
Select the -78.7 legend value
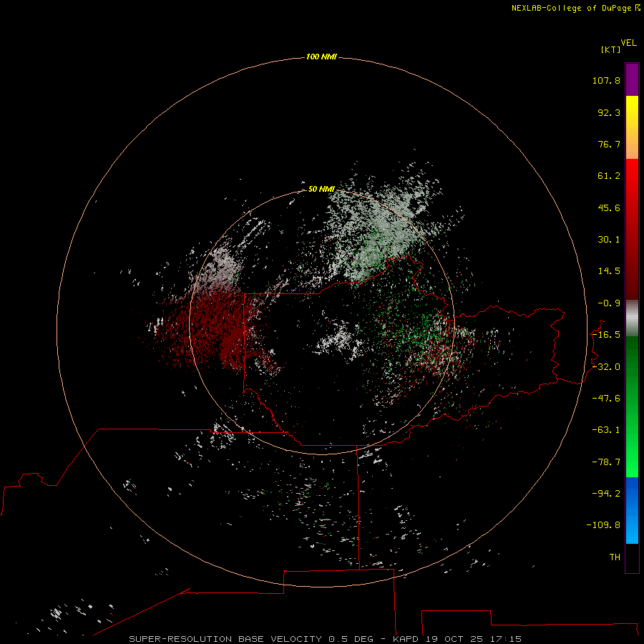pos(606,462)
